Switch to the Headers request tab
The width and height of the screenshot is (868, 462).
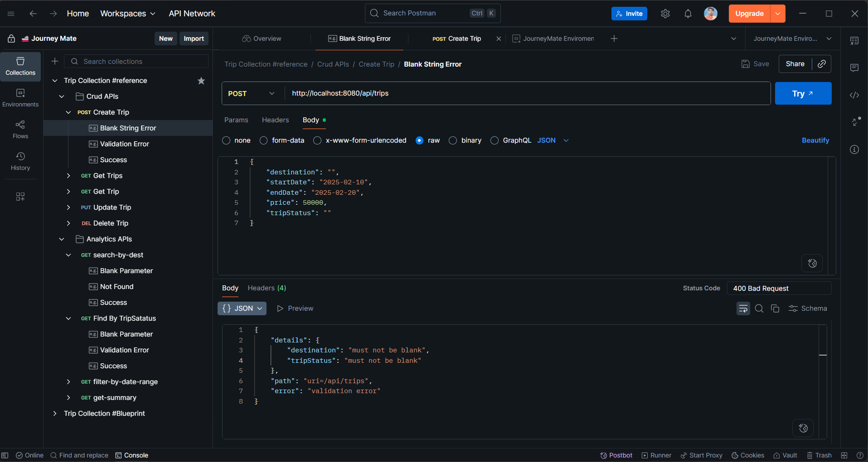pos(275,120)
